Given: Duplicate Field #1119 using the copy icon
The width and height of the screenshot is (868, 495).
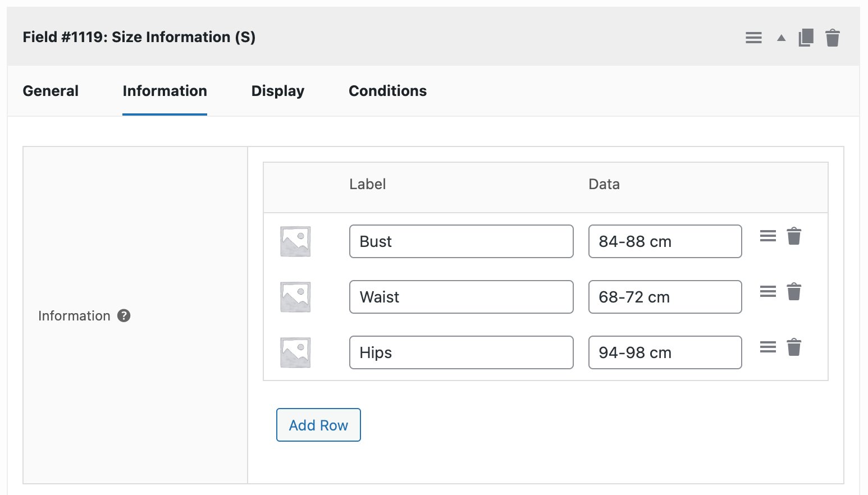Looking at the screenshot, I should point(805,37).
